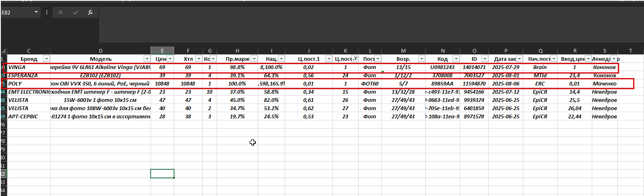Click the date cell 2025-07-29
This screenshot has height=196, width=644.
click(x=506, y=67)
